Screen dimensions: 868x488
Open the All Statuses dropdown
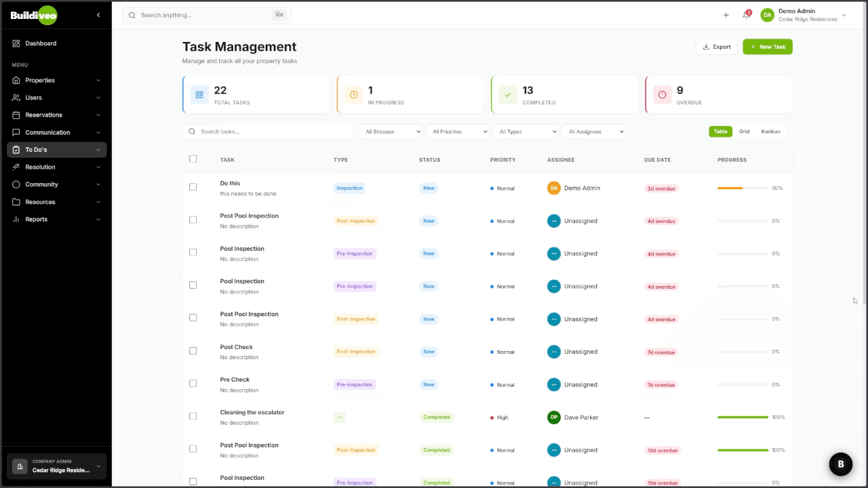coord(390,131)
